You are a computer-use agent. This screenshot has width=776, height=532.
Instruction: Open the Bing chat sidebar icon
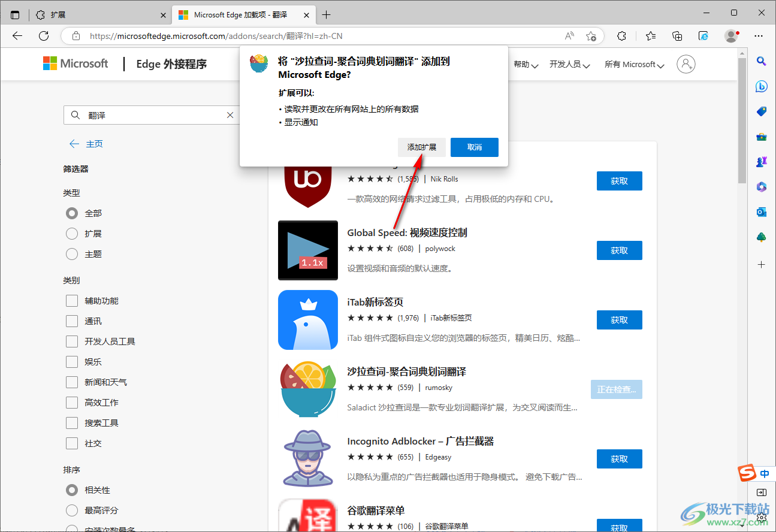[762, 86]
